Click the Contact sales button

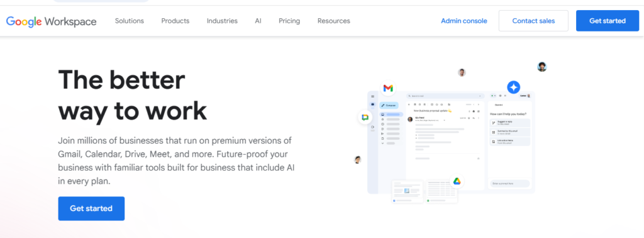point(533,21)
